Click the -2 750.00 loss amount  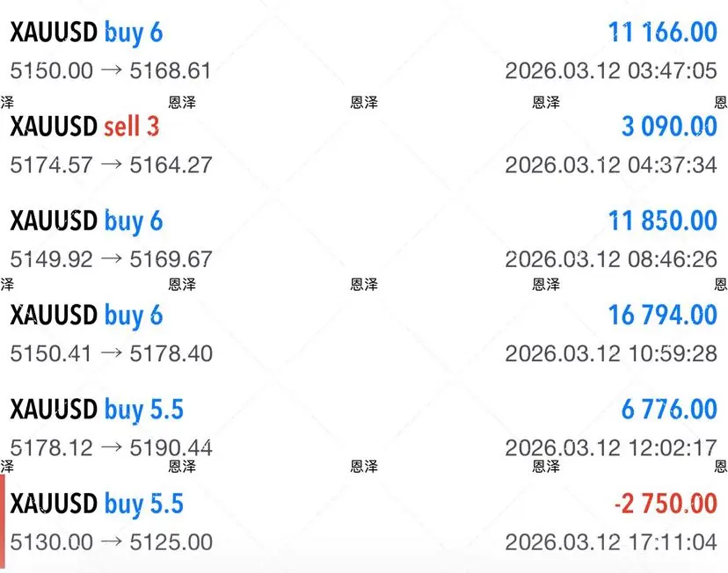pyautogui.click(x=666, y=504)
